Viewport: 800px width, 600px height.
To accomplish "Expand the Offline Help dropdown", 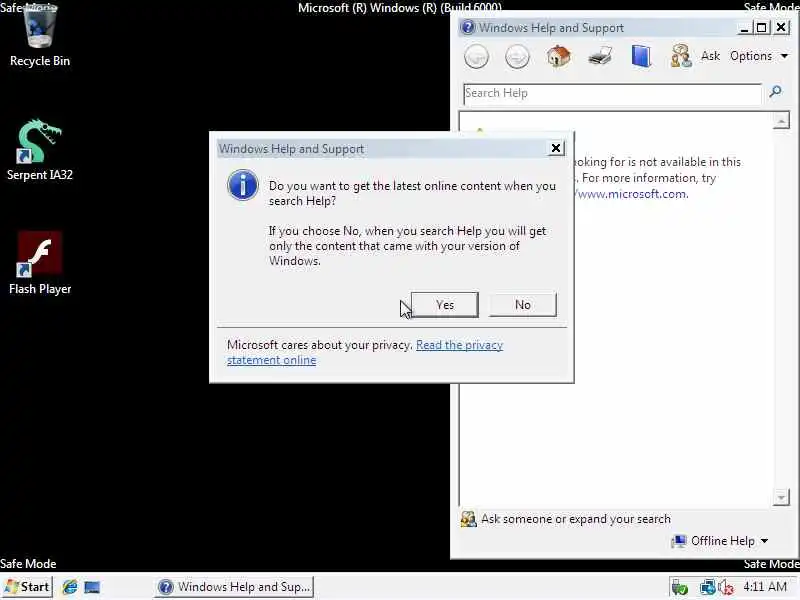I will tap(720, 541).
